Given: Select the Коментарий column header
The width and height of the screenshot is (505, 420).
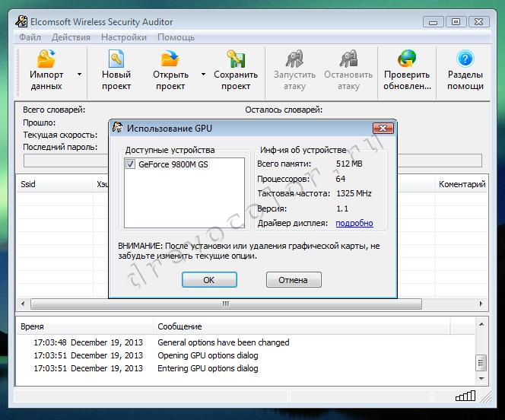Looking at the screenshot, I should click(x=462, y=184).
